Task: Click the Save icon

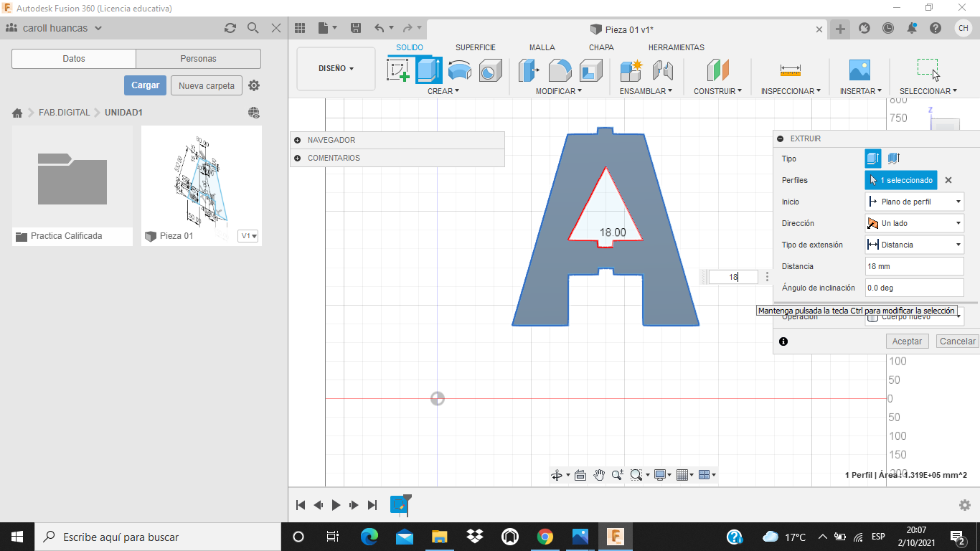Action: [356, 28]
